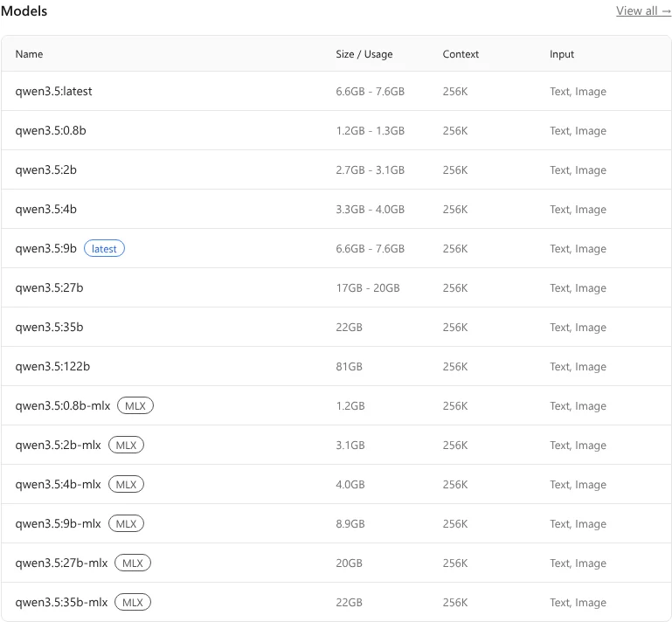Click Text, Image in qwen3.5:latest row

coord(578,91)
